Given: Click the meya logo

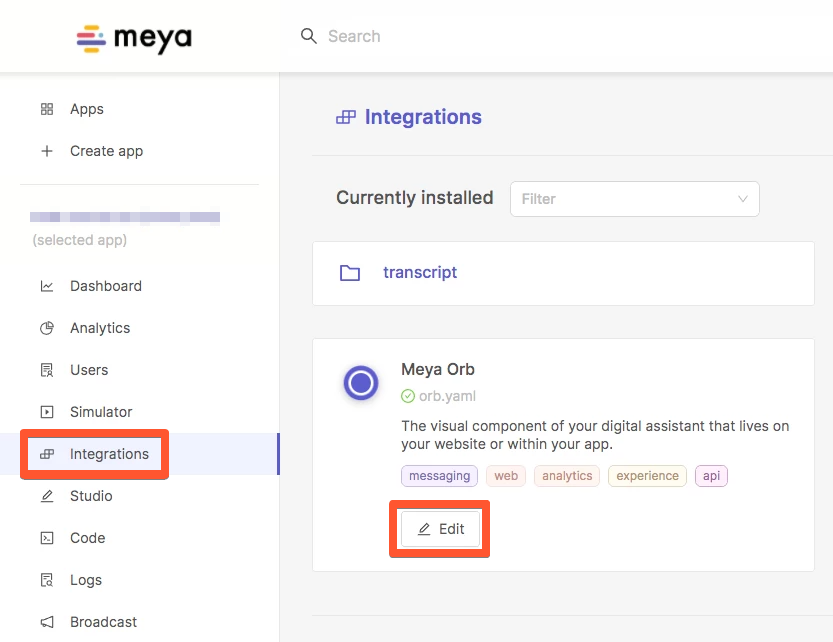Looking at the screenshot, I should click(x=134, y=38).
